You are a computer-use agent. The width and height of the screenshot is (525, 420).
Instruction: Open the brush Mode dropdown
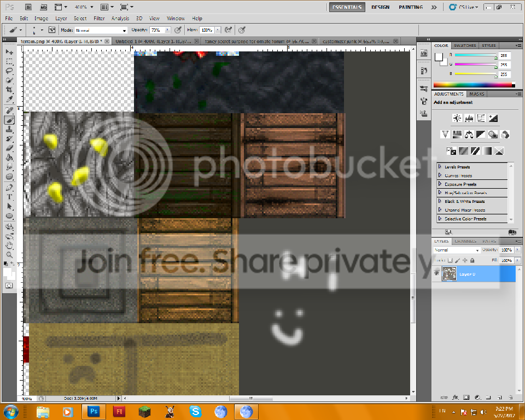click(x=101, y=30)
